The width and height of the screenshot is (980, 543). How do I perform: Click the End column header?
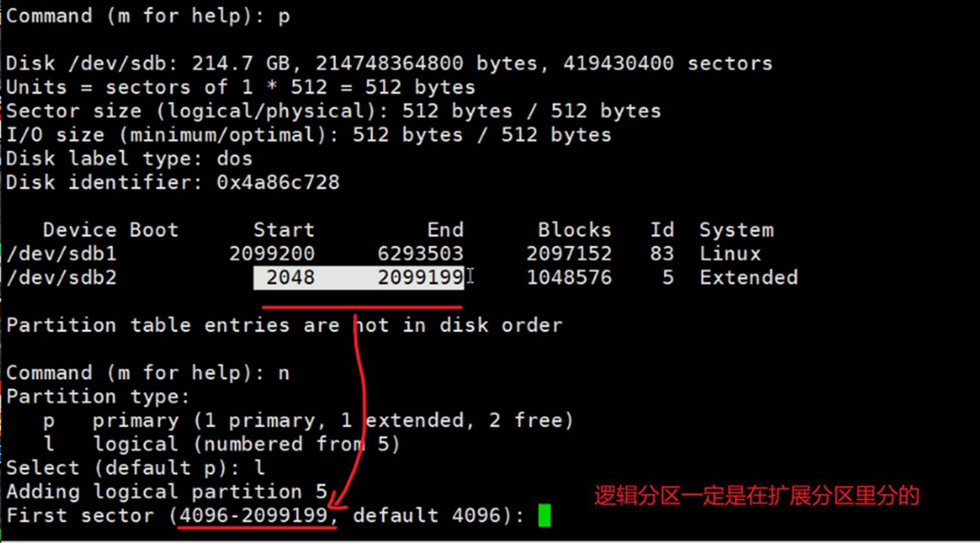click(x=445, y=230)
